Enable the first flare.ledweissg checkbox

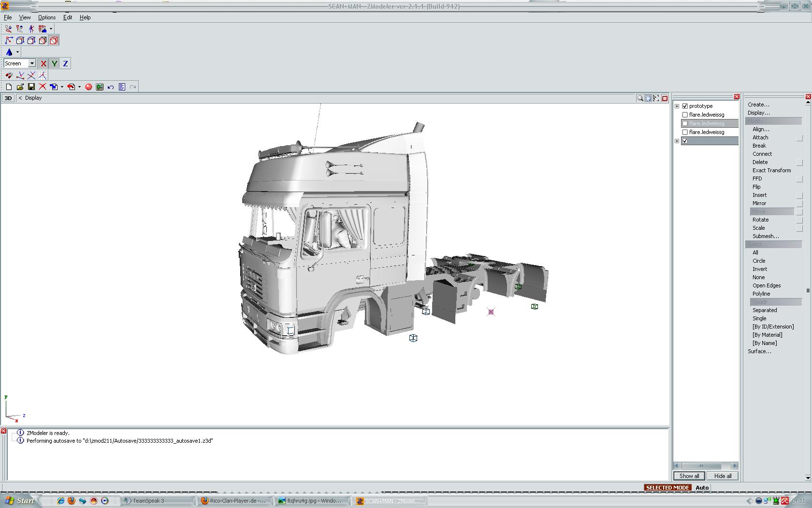click(685, 115)
